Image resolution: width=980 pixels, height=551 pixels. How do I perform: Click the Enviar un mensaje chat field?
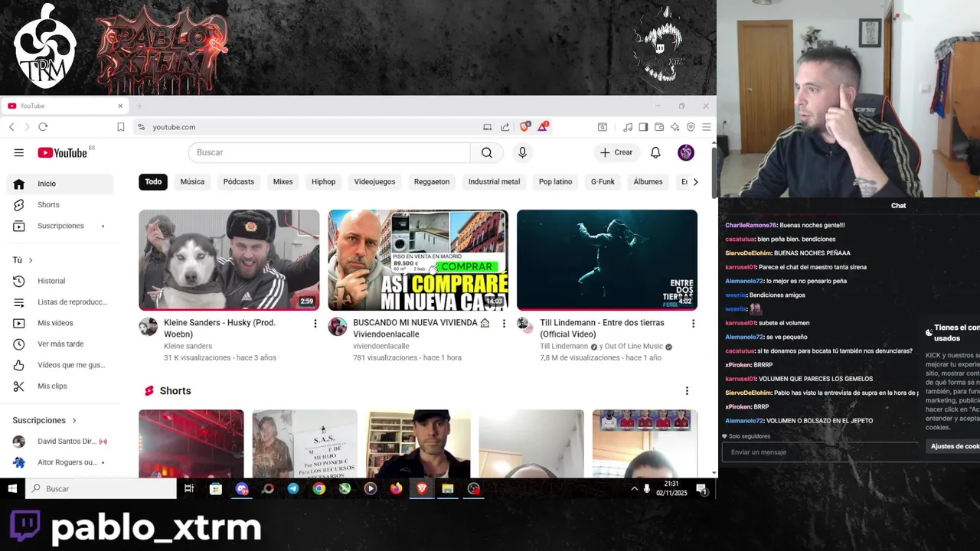[x=821, y=452]
